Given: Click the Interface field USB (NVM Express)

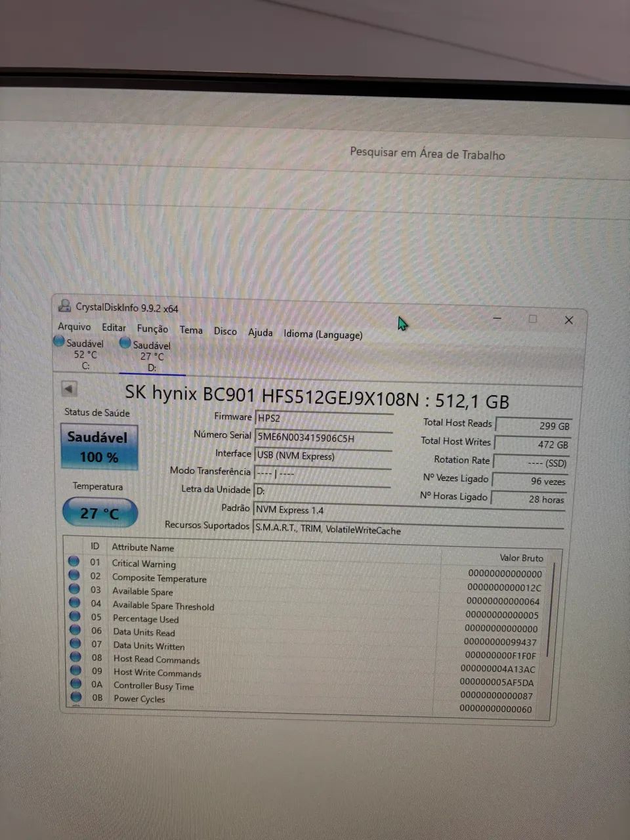Looking at the screenshot, I should point(323,455).
